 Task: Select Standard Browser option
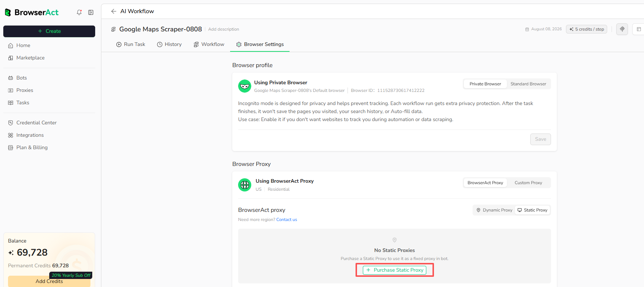(x=528, y=84)
